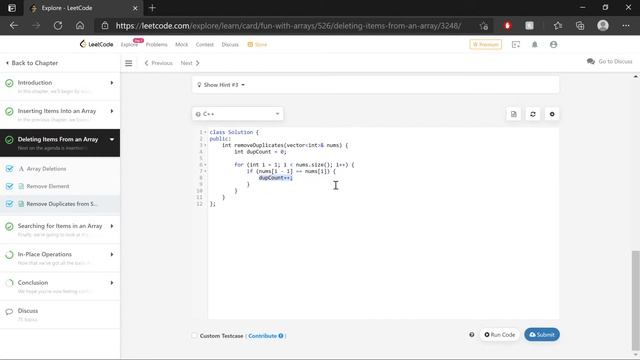The height and width of the screenshot is (360, 640).
Task: Go to browser home page
Action: coord(80,26)
